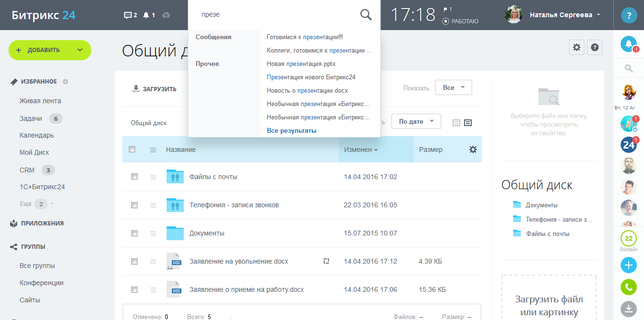
Task: Open disk settings gear near page title
Action: 577,47
